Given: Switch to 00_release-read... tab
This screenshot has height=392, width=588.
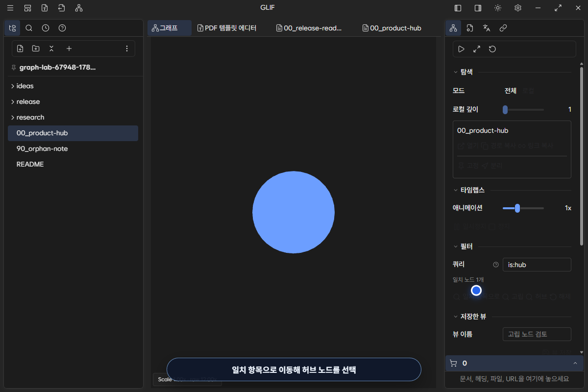Looking at the screenshot, I should click(x=309, y=28).
